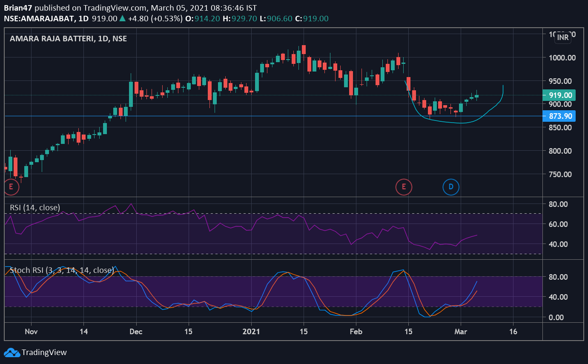Click the AMARA RAJA BATTERI, 1D, NSE title

[x=68, y=38]
